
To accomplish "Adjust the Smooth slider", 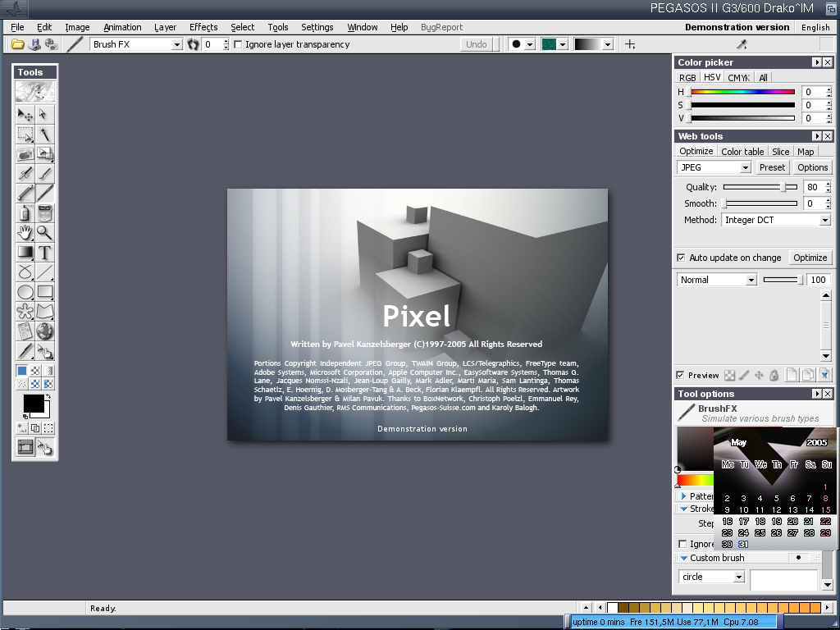I will click(760, 203).
